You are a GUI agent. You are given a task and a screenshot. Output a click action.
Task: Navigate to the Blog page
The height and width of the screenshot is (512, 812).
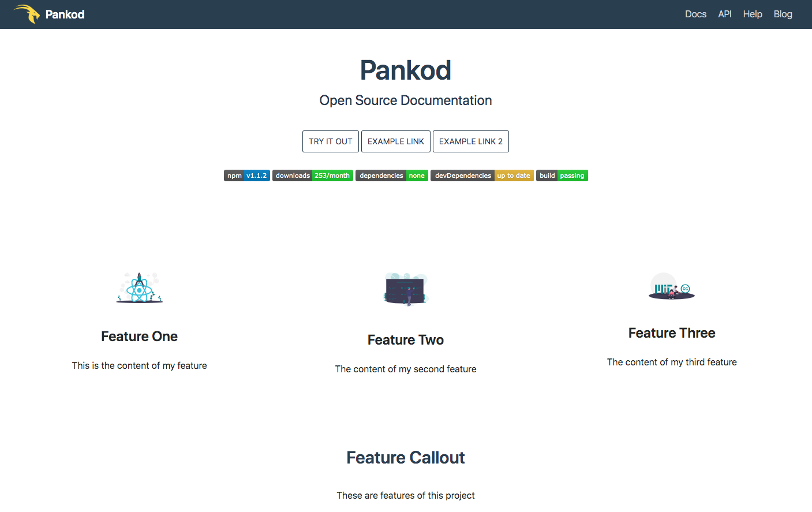point(783,14)
